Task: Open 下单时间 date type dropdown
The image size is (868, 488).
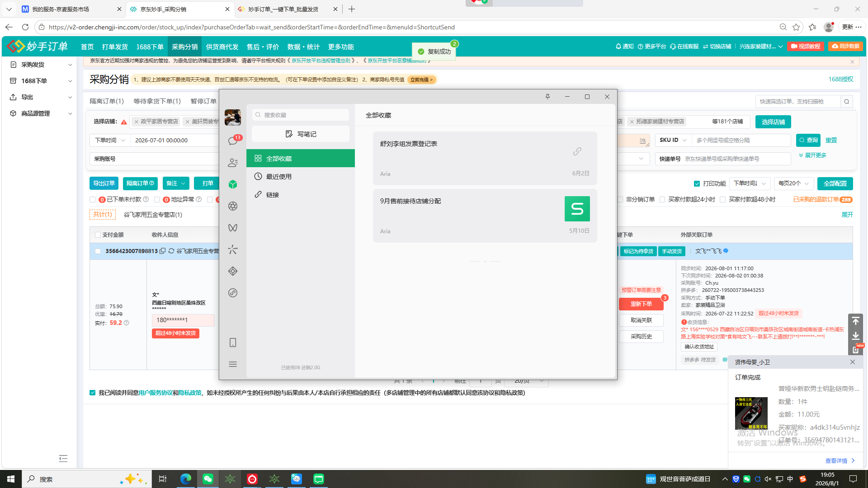Action: coord(110,141)
